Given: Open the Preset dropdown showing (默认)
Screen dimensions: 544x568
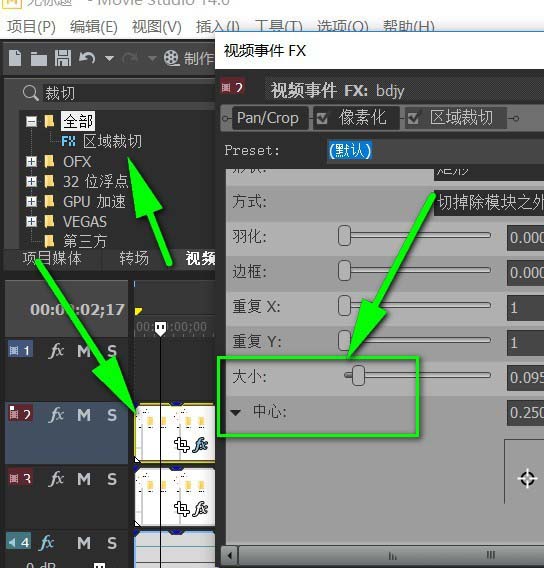Looking at the screenshot, I should click(435, 151).
